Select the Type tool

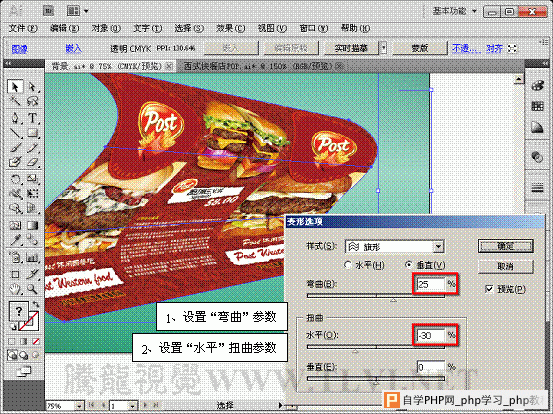(x=32, y=117)
